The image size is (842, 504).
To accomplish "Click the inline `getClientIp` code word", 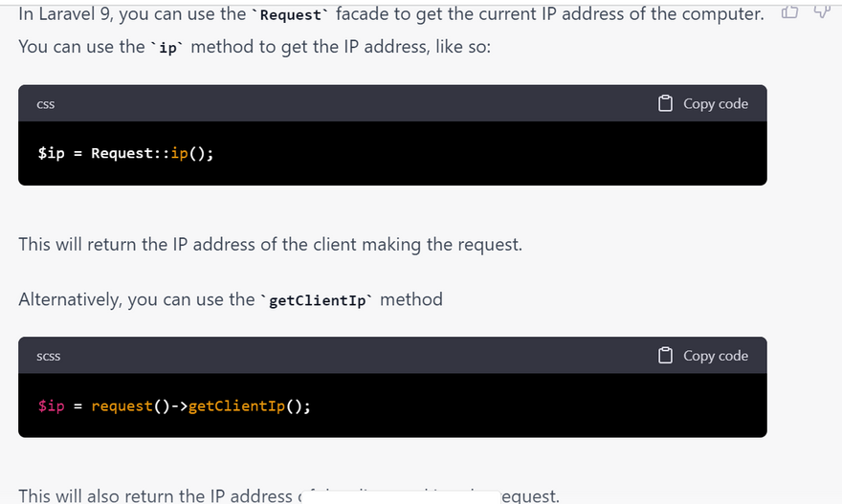I will click(320, 301).
